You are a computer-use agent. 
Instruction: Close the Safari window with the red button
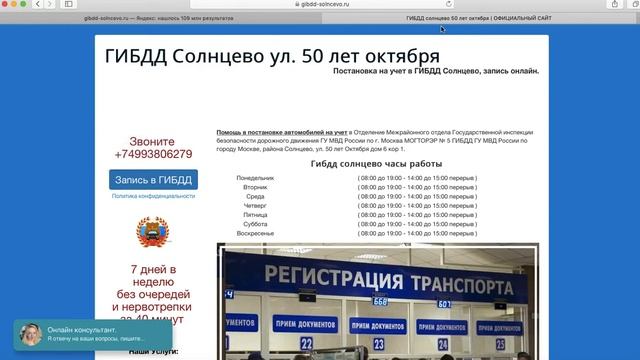[x=4, y=3]
